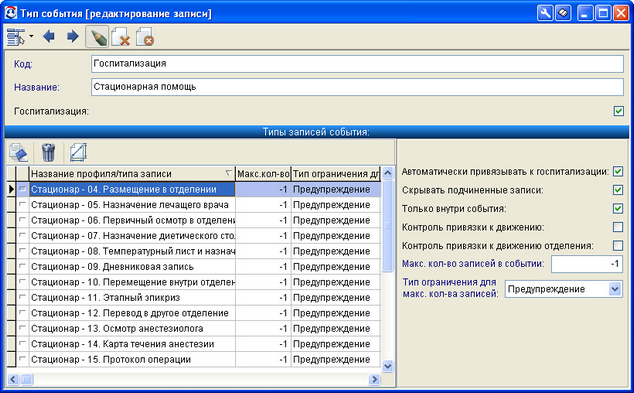
Task: Select row Стационар - 04. Размещение в отделении
Action: pos(194,189)
